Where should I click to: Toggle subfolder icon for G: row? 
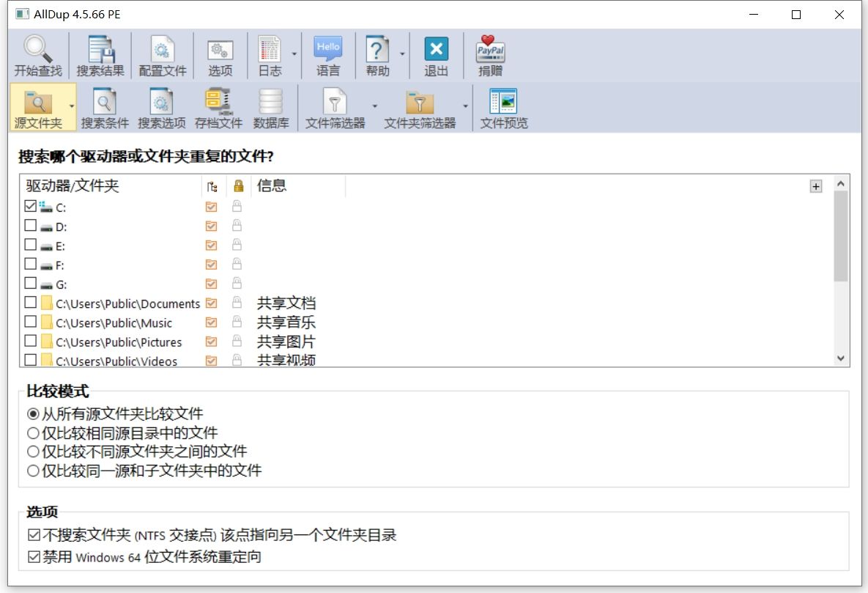point(211,284)
